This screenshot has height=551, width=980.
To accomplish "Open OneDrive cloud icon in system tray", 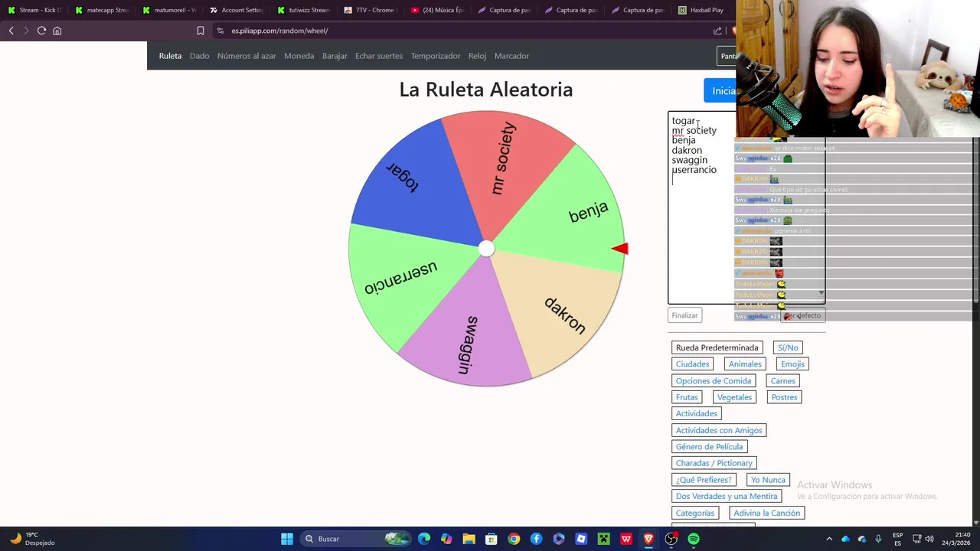I will pyautogui.click(x=845, y=539).
